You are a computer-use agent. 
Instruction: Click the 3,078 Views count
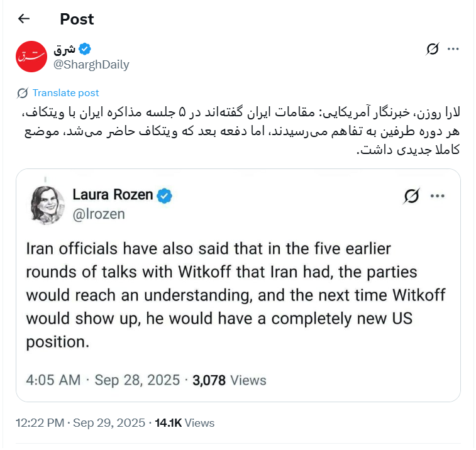[229, 380]
